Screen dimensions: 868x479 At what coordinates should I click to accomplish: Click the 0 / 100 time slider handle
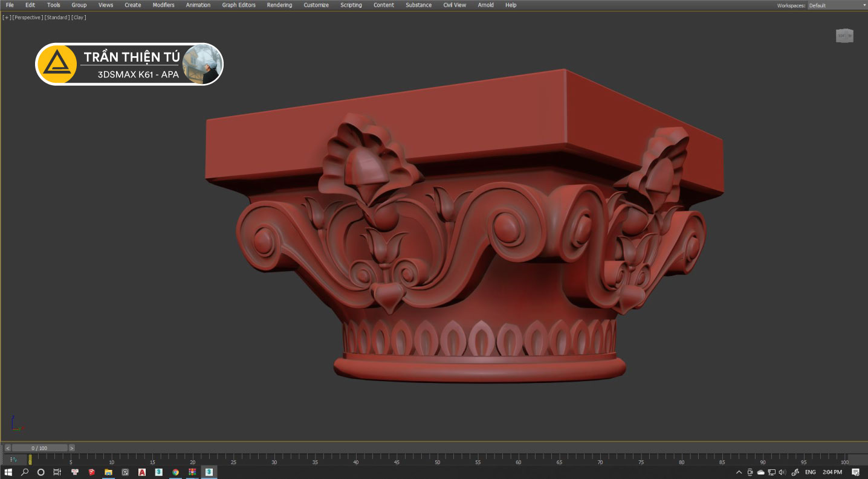[39, 448]
